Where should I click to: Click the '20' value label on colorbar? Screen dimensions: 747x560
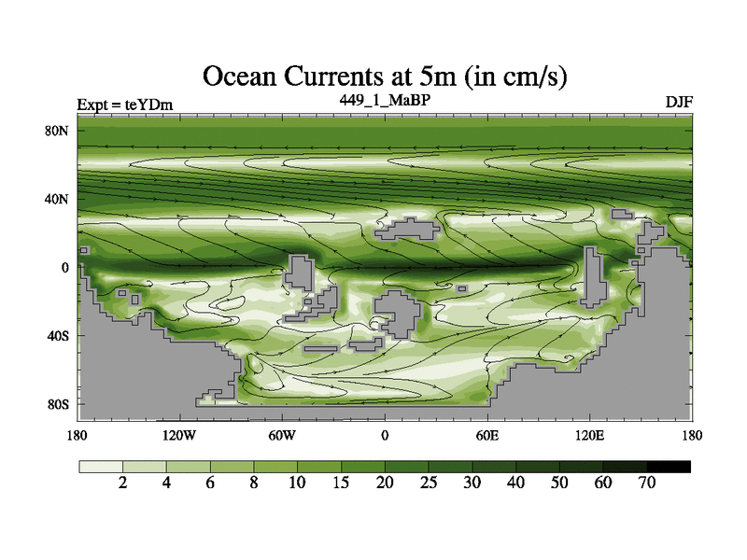coord(385,483)
